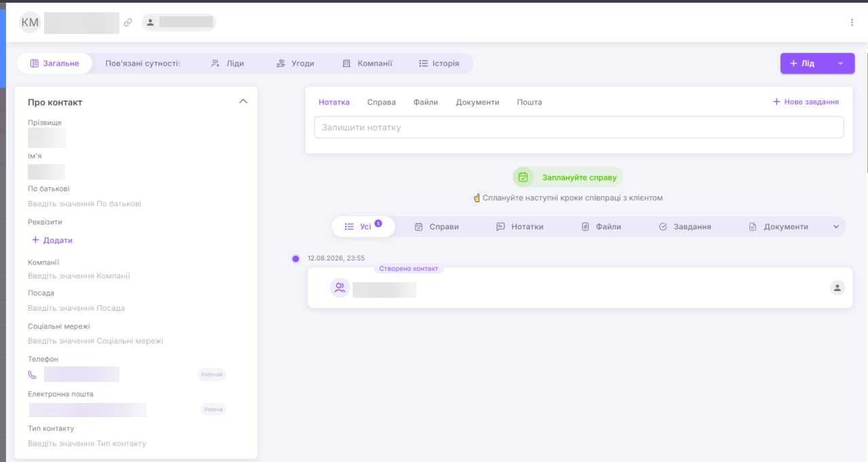
Task: Click the responsible person chip in header
Action: click(x=179, y=22)
